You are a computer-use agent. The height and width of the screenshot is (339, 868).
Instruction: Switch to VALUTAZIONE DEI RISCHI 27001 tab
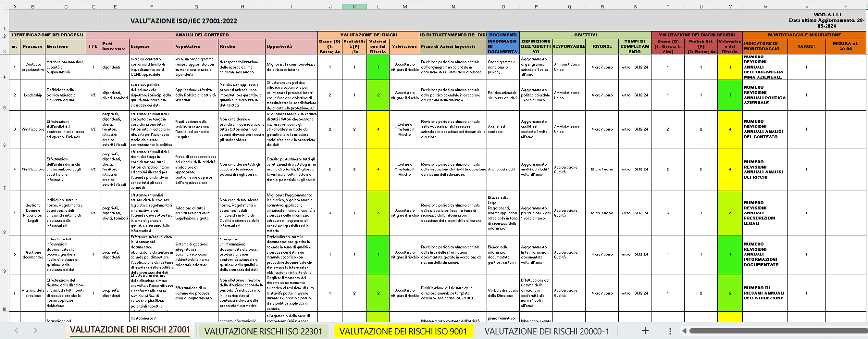coord(130,330)
